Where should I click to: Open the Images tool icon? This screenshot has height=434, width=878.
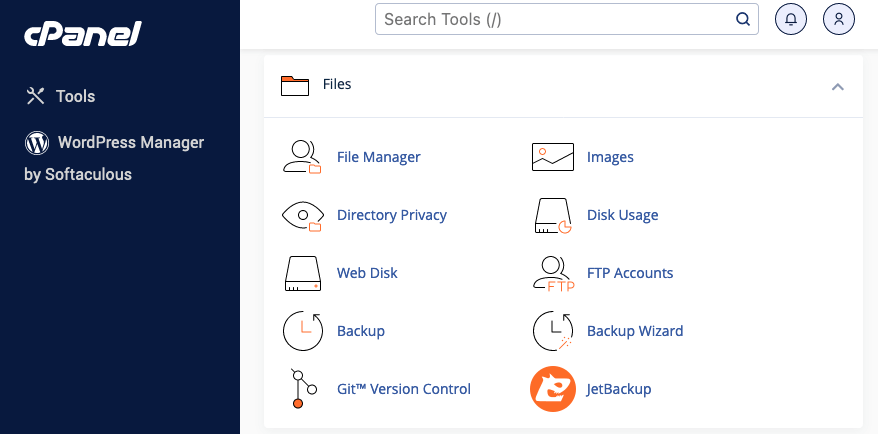click(552, 157)
